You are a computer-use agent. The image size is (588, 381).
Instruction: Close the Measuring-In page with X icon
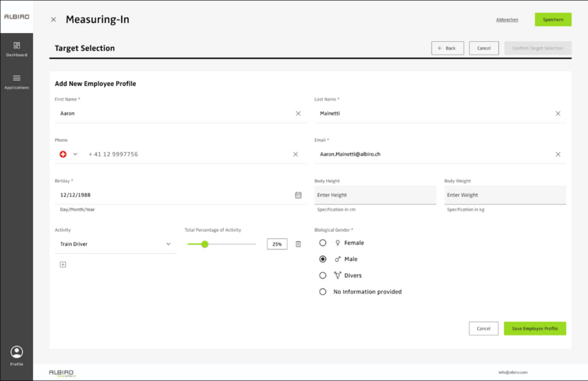pos(53,20)
